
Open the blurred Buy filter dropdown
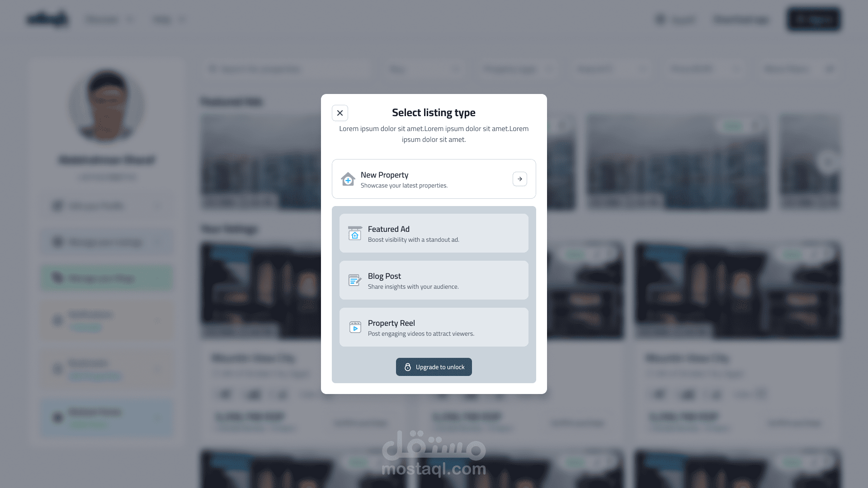[x=424, y=69]
